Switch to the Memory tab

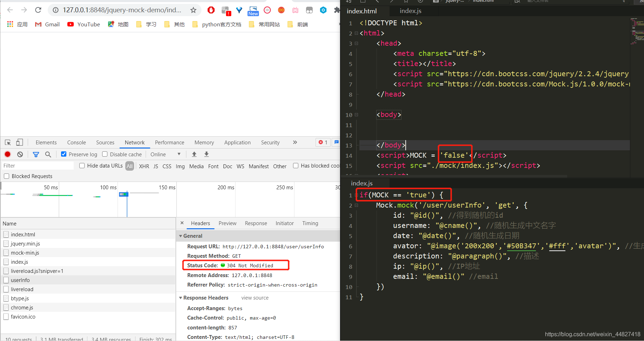(x=204, y=142)
